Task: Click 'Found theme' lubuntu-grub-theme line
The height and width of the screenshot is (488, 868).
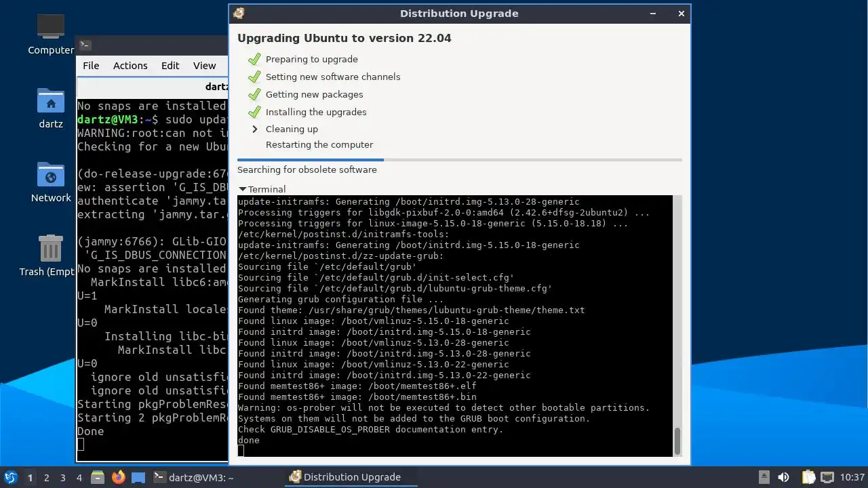Action: [x=411, y=310]
